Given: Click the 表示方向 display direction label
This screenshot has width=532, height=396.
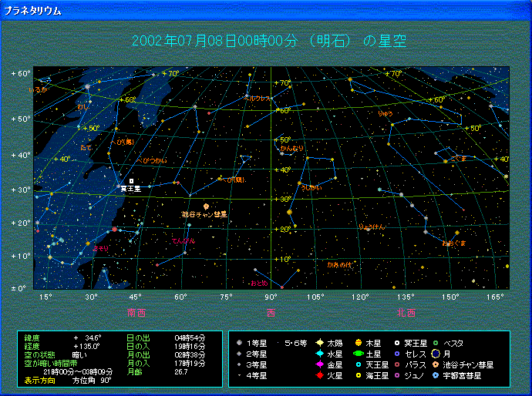Looking at the screenshot, I should point(39,381).
